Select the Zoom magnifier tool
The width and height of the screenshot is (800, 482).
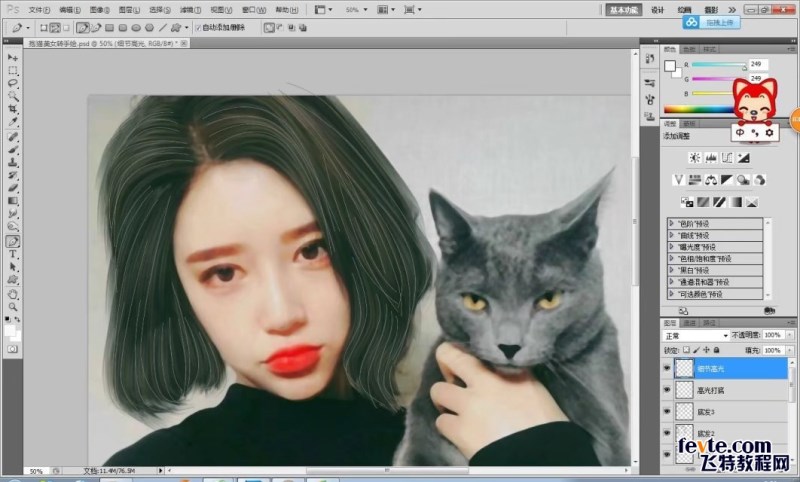point(13,307)
